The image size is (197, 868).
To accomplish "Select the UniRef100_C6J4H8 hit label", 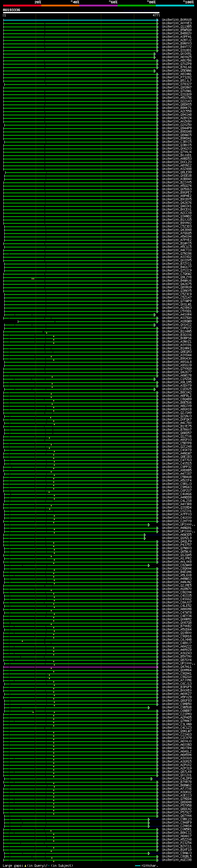I will pos(177,640).
